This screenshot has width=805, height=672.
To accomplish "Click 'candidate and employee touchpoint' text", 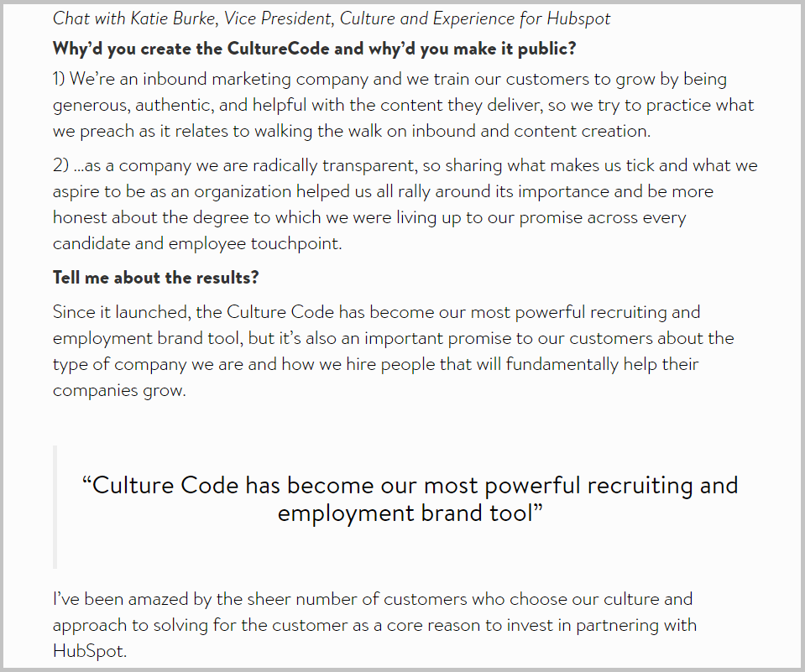I will [197, 243].
